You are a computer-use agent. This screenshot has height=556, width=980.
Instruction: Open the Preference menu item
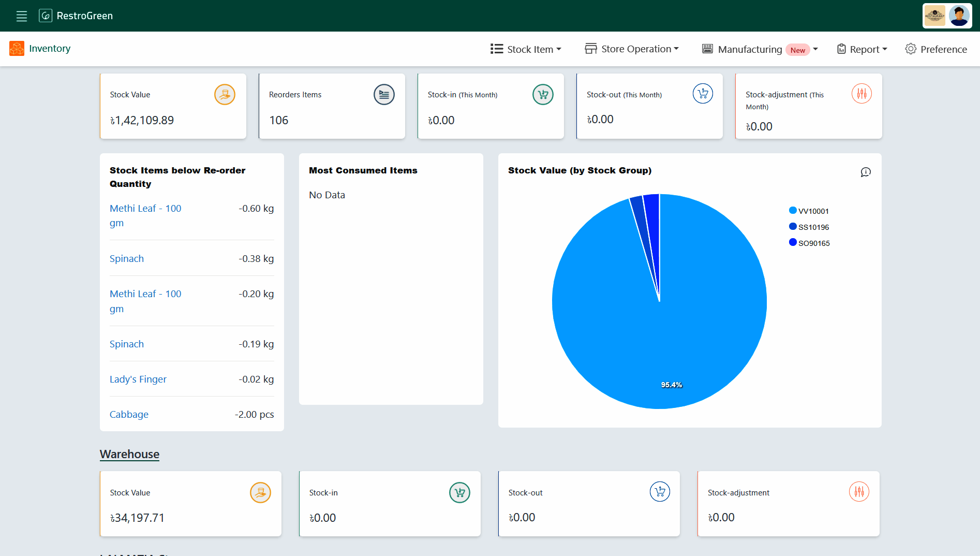(936, 49)
